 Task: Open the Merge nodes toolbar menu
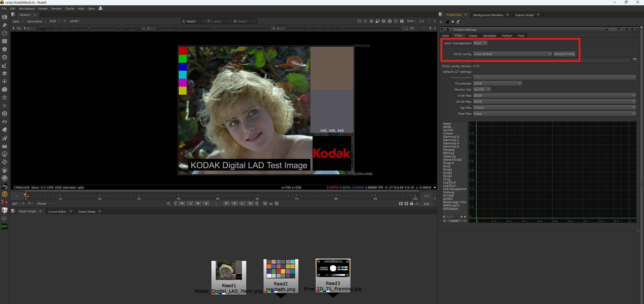pos(5,73)
